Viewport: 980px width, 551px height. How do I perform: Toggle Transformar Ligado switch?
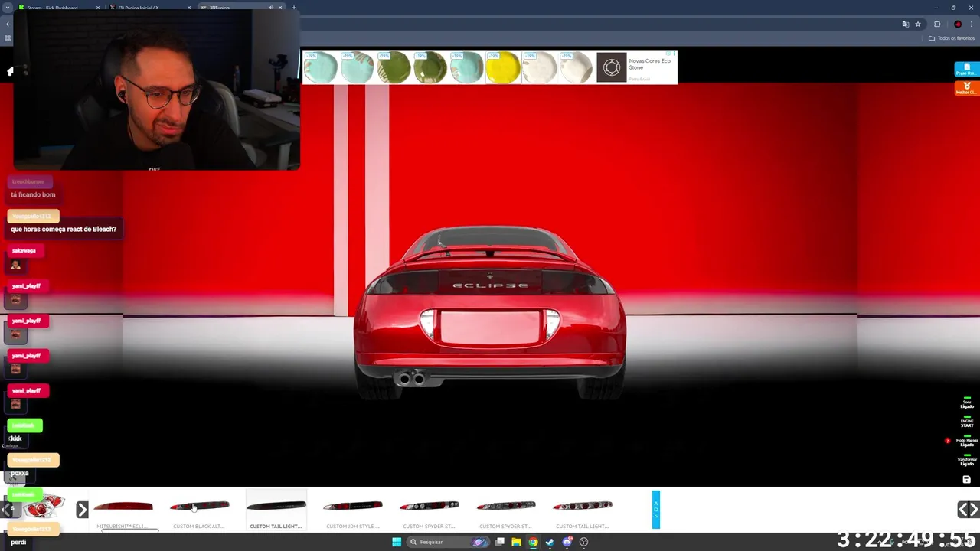(967, 460)
